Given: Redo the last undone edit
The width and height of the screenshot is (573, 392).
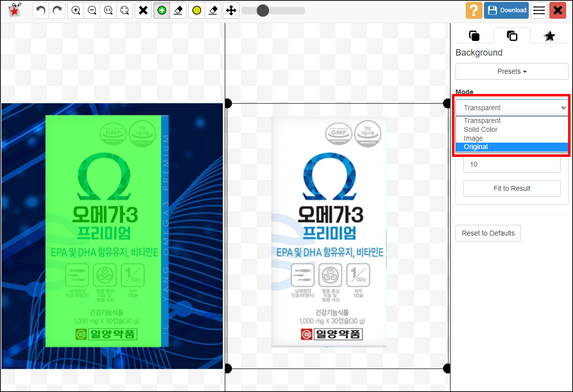Looking at the screenshot, I should [58, 10].
